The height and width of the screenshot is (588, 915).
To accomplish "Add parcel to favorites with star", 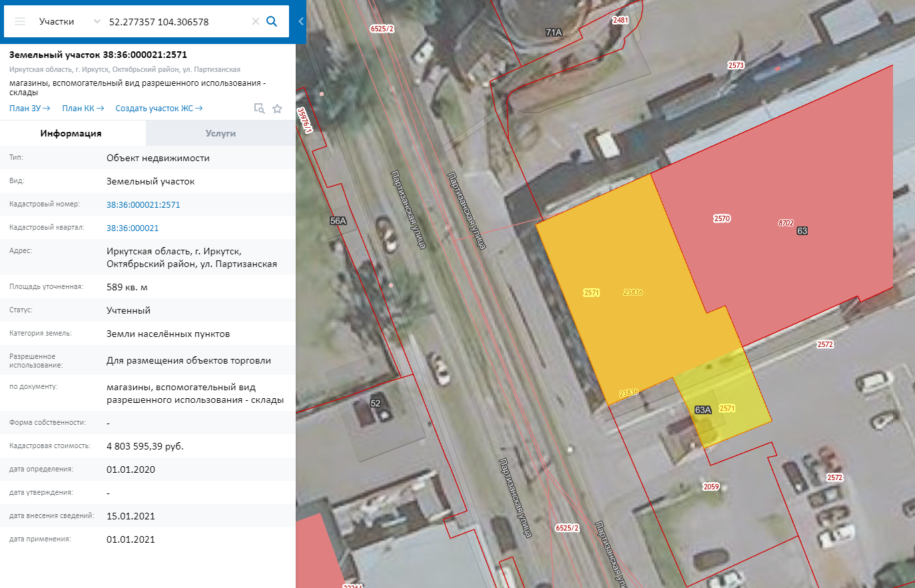I will click(x=278, y=109).
